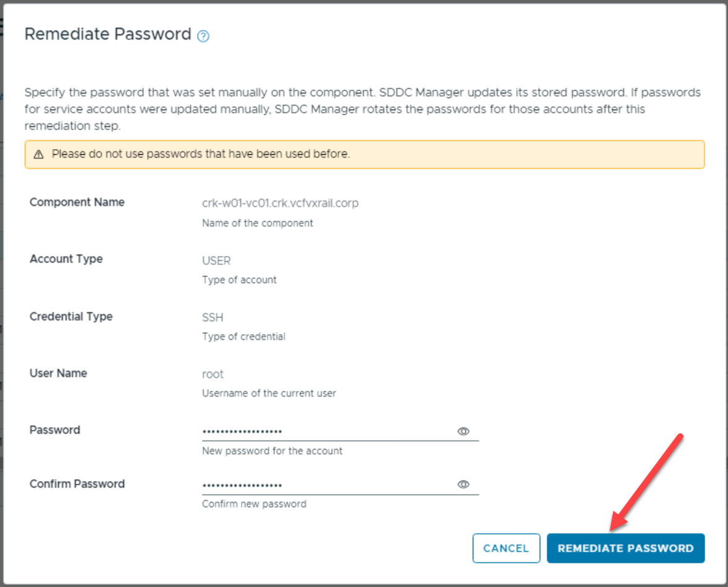Show the Password field contents via eye icon
Viewport: 728px width, 587px height.
[463, 431]
